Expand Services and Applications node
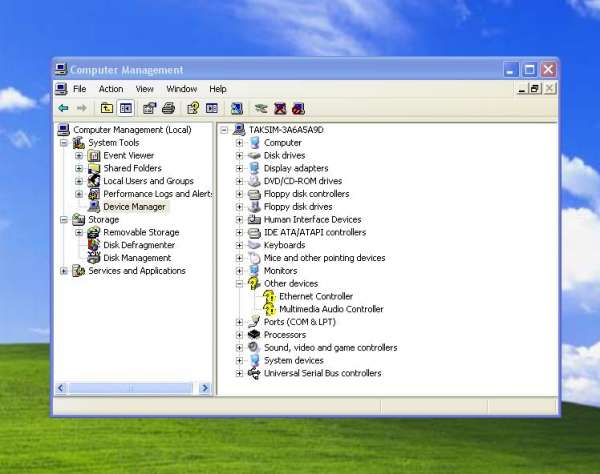 [x=64, y=271]
